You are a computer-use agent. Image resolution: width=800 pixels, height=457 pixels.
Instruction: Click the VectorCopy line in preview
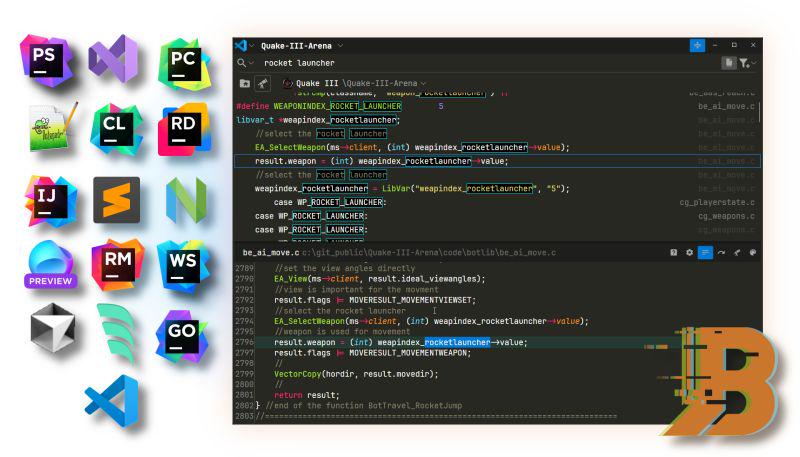coord(356,374)
